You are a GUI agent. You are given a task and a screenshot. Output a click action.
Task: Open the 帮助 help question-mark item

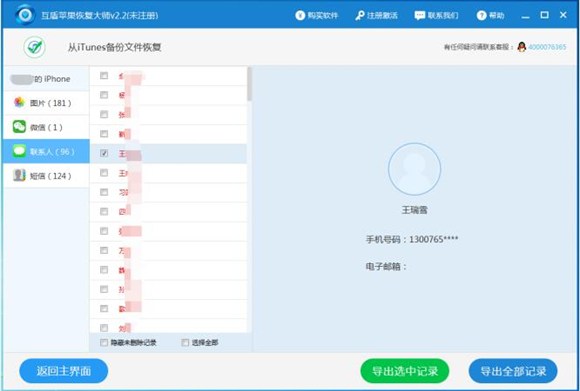pos(490,15)
